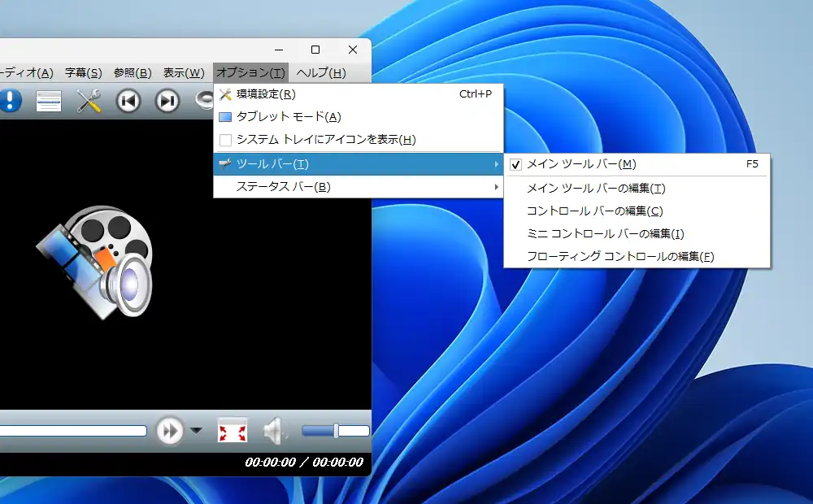Click the previous track skip-back icon
The image size is (813, 504).
tap(128, 101)
